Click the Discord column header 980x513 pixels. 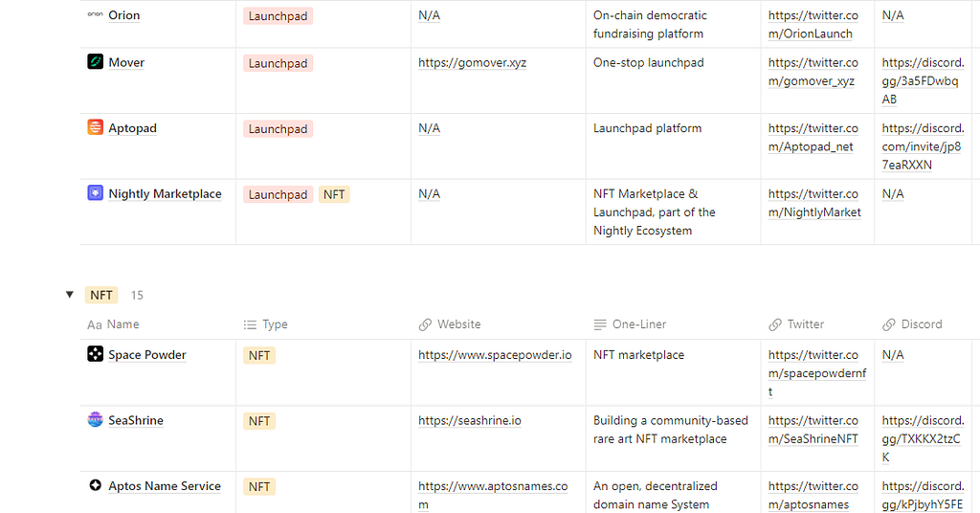pyautogui.click(x=921, y=324)
